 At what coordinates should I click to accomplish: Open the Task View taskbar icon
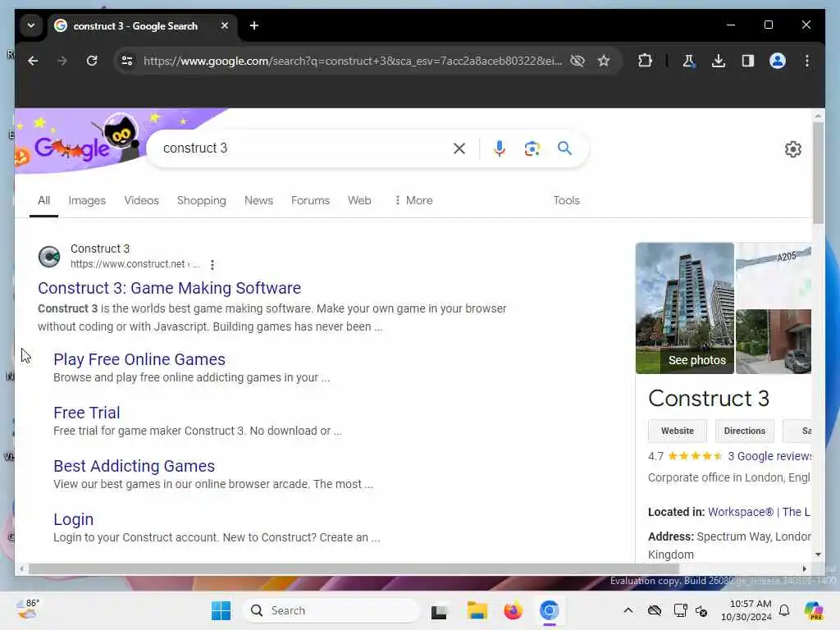(439, 610)
